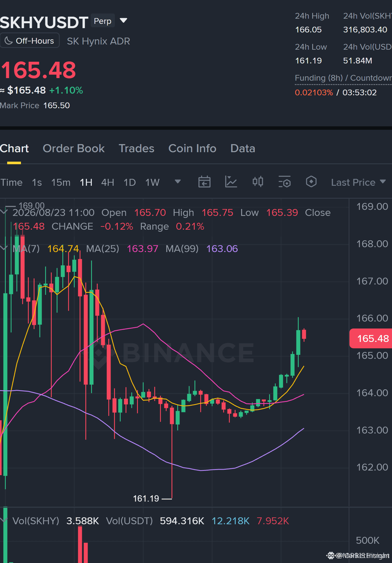The width and height of the screenshot is (392, 563).
Task: Switch to the Order Book tab
Action: coord(74,148)
